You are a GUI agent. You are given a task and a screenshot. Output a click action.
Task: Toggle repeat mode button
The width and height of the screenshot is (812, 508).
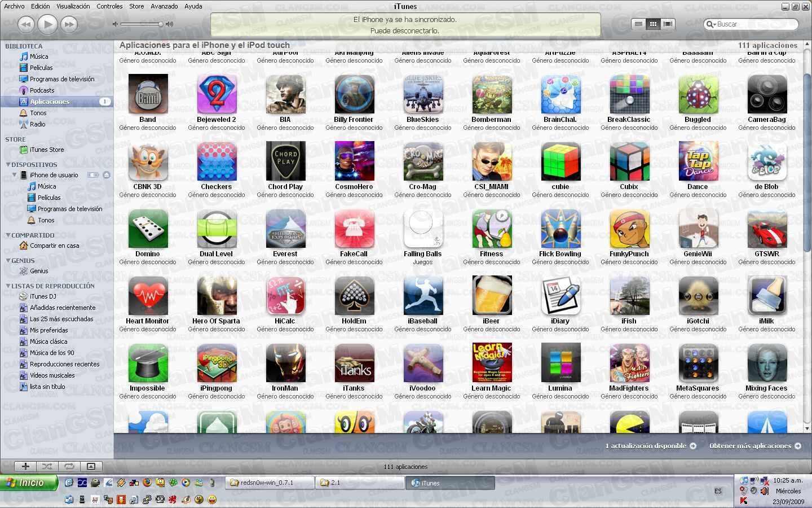[x=69, y=466]
